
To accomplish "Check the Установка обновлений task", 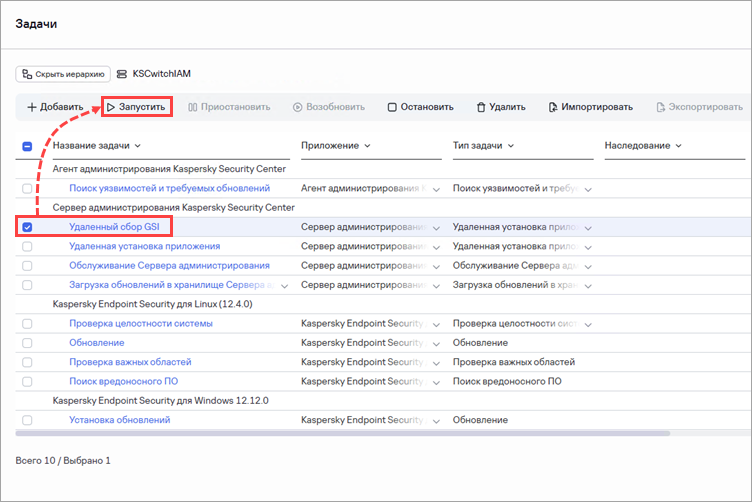I will (x=27, y=420).
